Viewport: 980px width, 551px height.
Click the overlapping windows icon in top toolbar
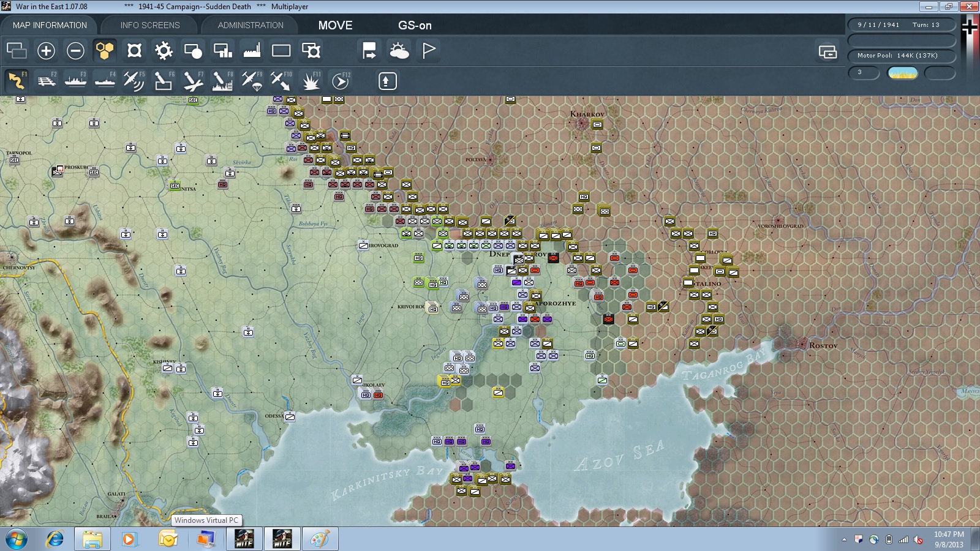click(17, 51)
